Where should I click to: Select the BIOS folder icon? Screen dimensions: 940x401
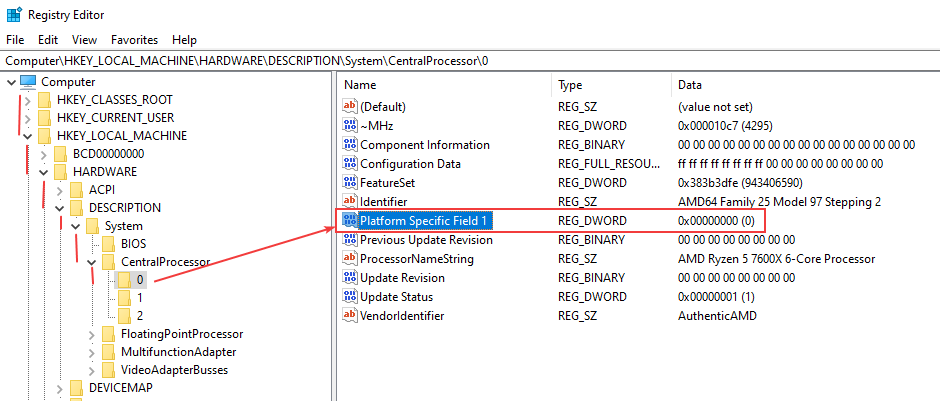[x=109, y=244]
